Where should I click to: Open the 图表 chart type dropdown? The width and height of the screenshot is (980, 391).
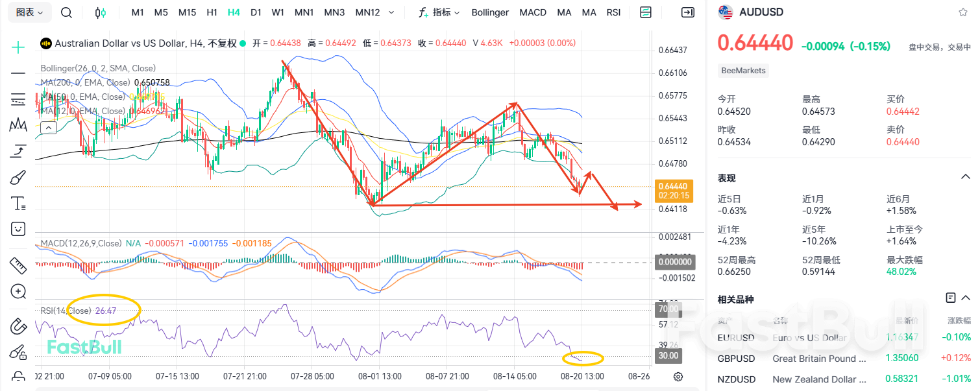(x=29, y=12)
